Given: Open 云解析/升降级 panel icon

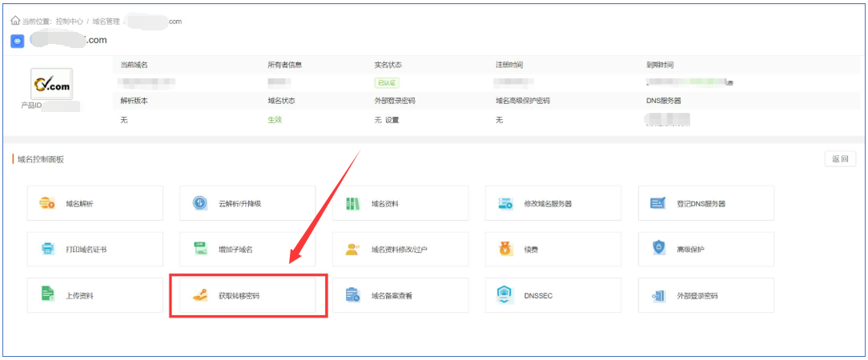Looking at the screenshot, I should pos(199,203).
